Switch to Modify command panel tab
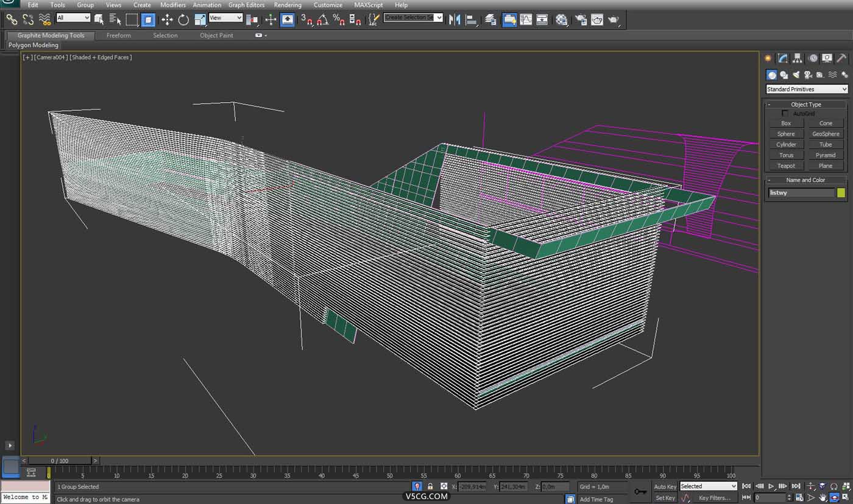The height and width of the screenshot is (504, 853). pyautogui.click(x=783, y=58)
